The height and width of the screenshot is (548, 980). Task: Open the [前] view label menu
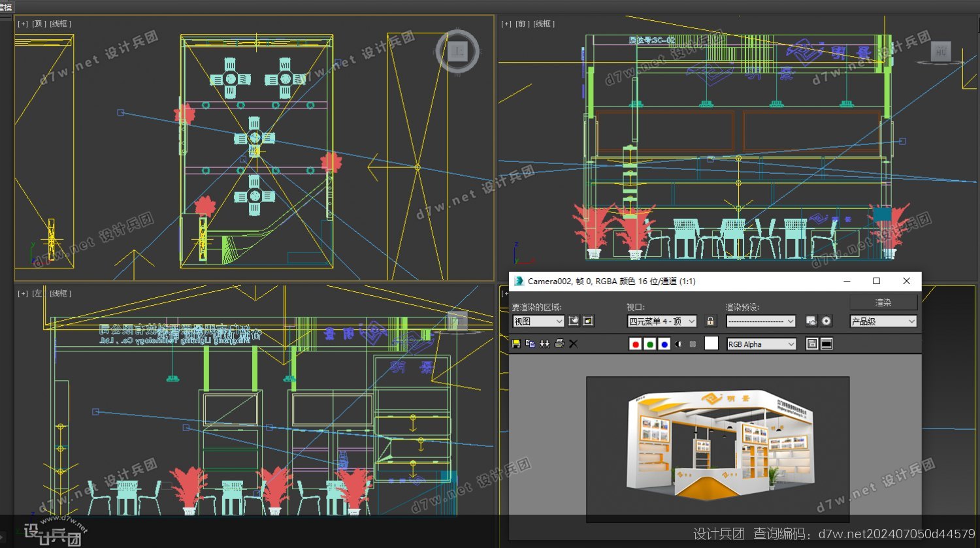click(523, 24)
